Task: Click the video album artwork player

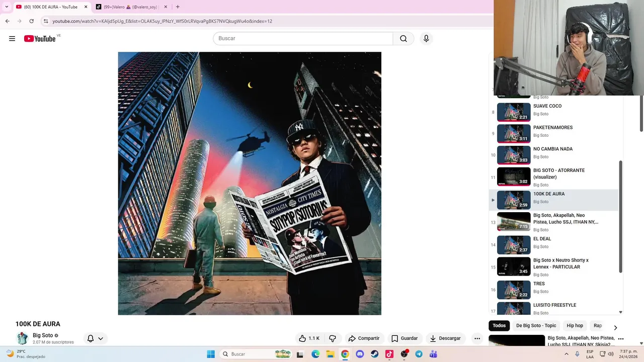Action: pyautogui.click(x=250, y=184)
